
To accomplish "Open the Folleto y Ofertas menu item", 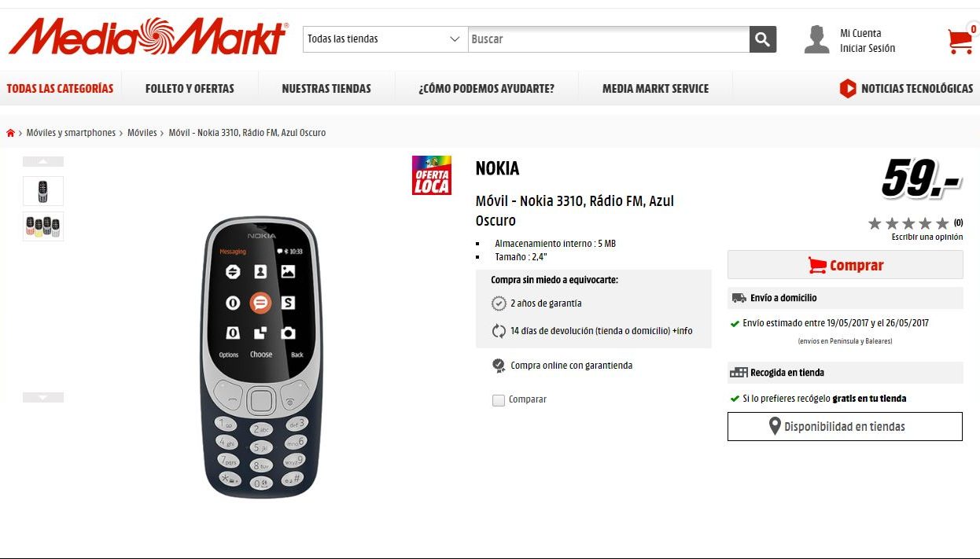I will coord(190,89).
